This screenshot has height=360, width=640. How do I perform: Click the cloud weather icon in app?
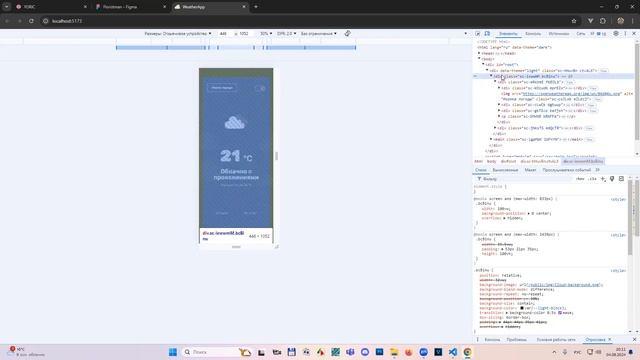(235, 122)
